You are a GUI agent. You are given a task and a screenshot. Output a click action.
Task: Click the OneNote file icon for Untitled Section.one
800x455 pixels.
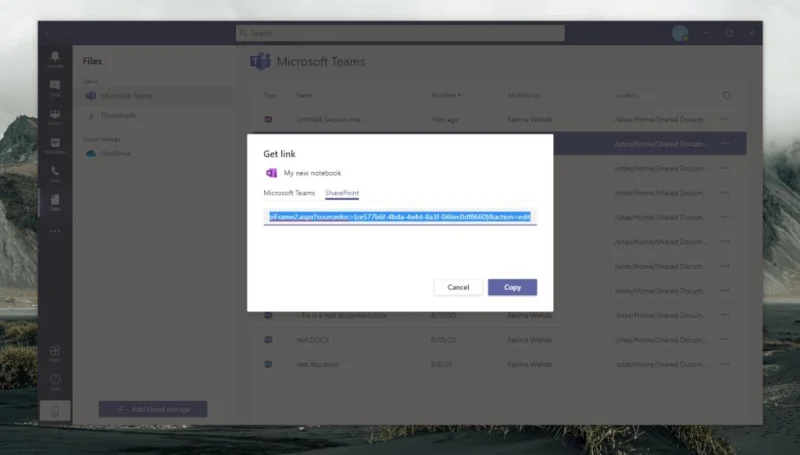click(x=268, y=119)
